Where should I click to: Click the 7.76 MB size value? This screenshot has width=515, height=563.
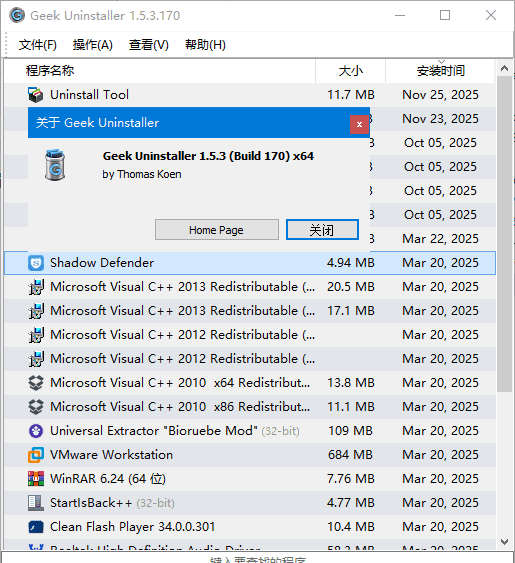[351, 479]
